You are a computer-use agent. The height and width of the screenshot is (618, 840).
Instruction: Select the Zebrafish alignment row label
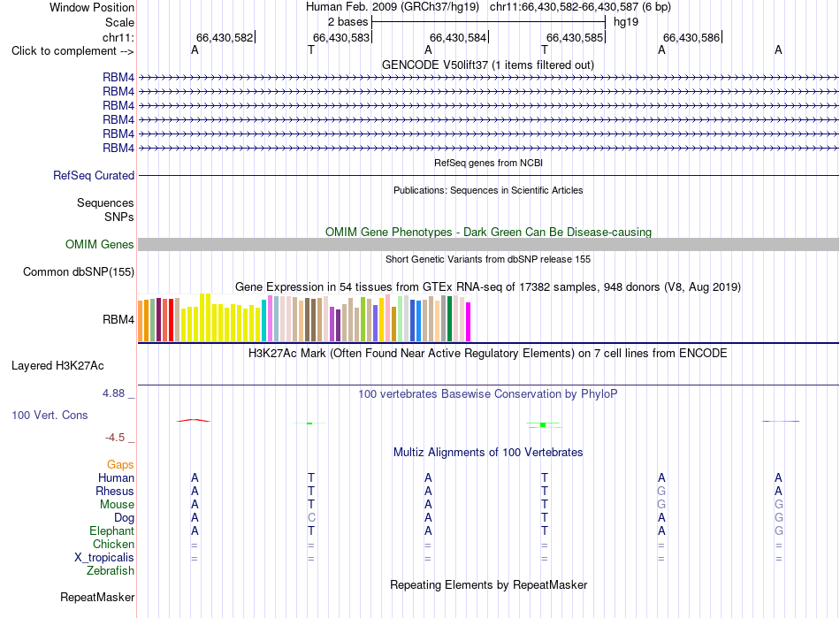pos(111,571)
